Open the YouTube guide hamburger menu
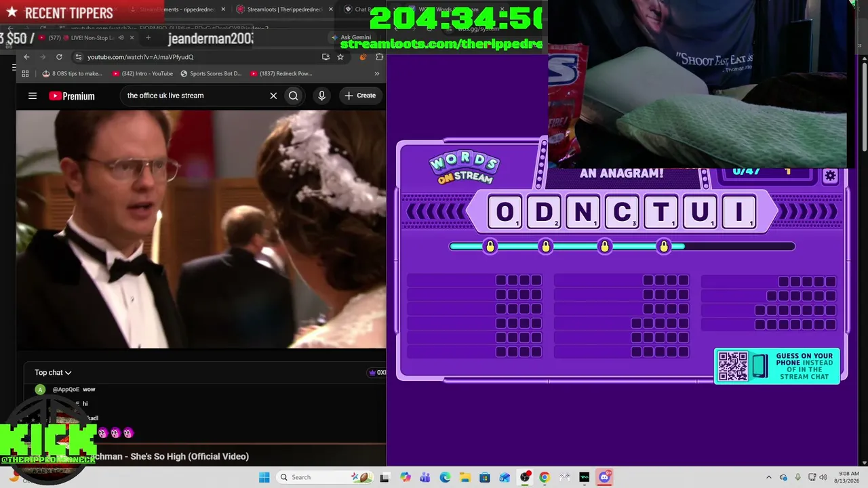 (33, 96)
